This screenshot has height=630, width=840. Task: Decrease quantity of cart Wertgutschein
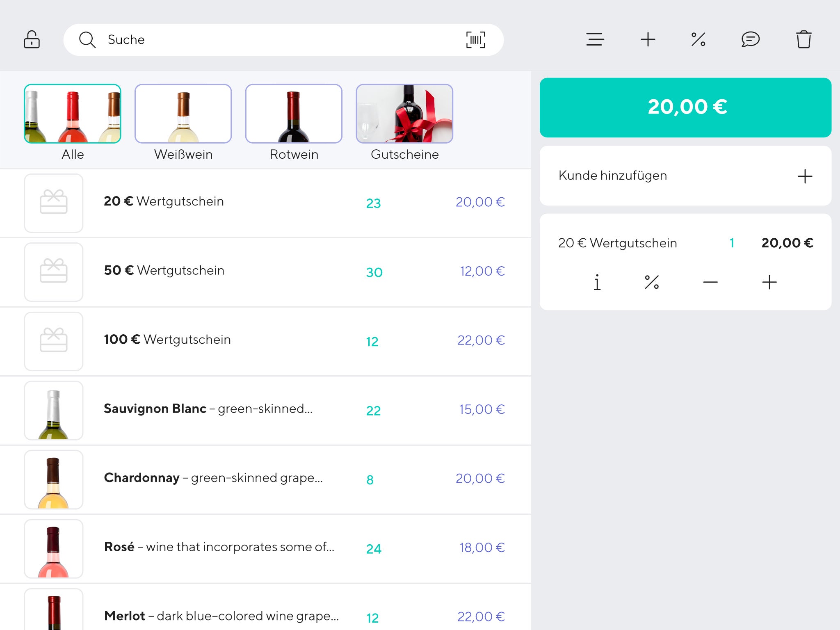pos(710,282)
